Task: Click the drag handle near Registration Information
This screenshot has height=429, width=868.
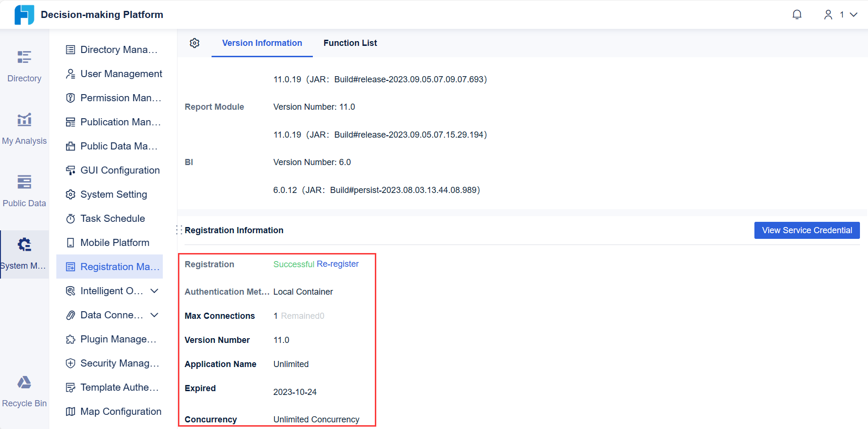Action: (178, 229)
